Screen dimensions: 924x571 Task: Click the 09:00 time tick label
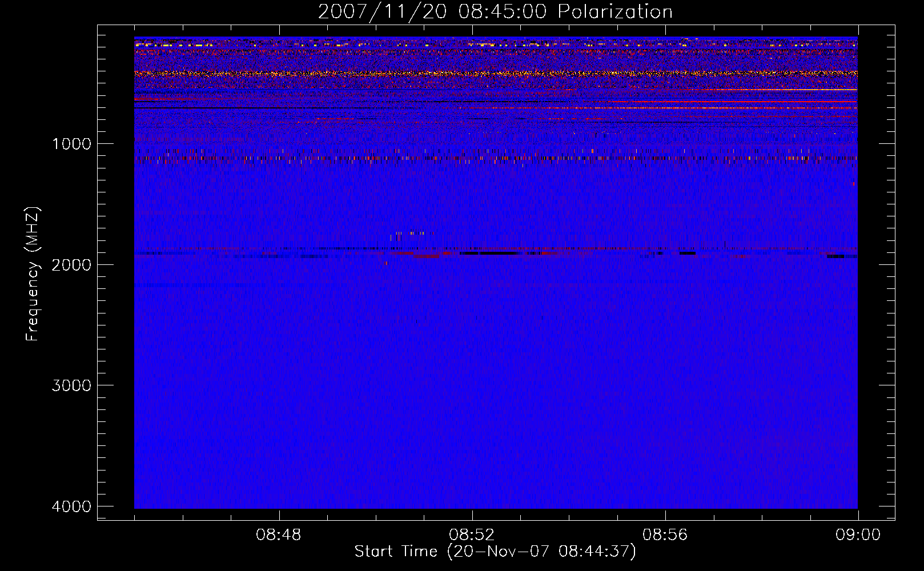[x=858, y=535]
